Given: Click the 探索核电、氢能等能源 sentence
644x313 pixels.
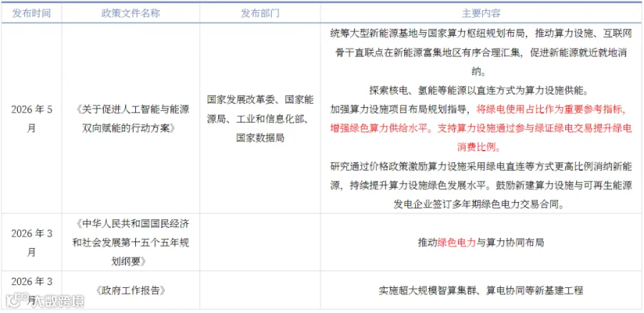Looking at the screenshot, I should pyautogui.click(x=482, y=90).
